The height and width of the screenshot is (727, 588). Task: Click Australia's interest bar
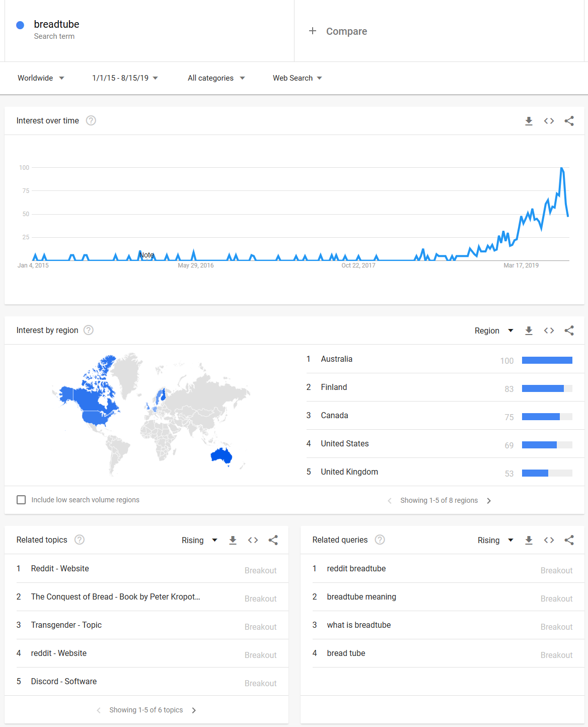547,360
